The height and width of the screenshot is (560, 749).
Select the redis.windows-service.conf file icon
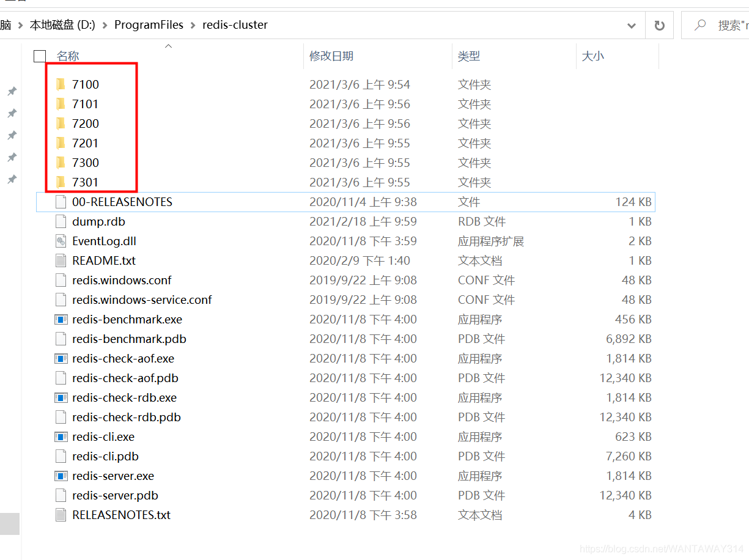61,300
